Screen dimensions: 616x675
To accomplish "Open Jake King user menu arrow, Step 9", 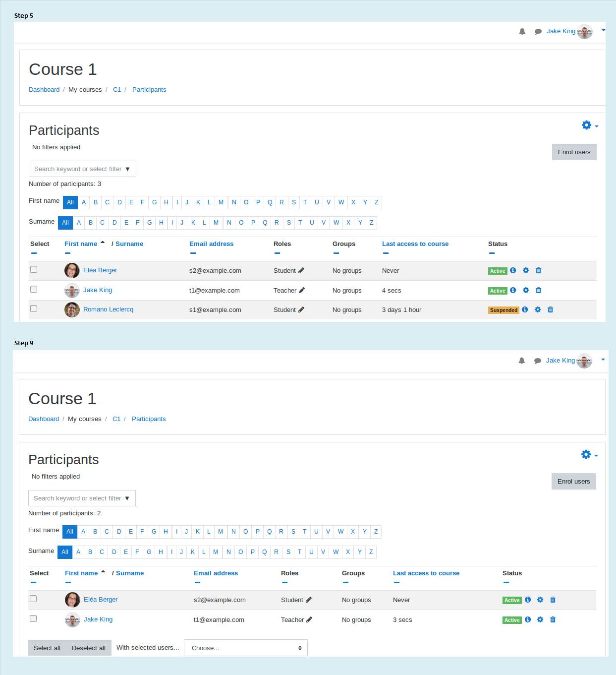I will point(603,360).
